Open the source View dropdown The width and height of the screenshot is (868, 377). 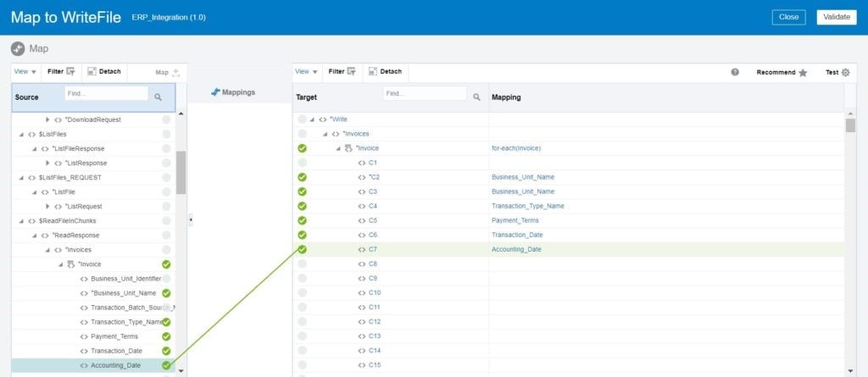coord(25,72)
